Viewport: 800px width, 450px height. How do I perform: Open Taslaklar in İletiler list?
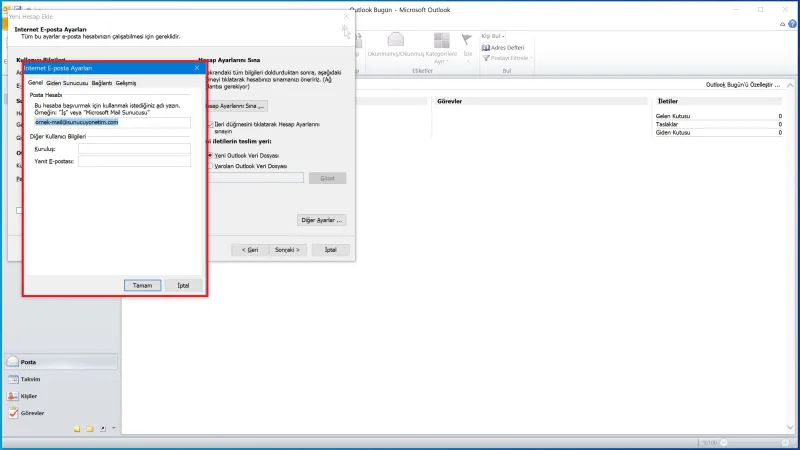(666, 124)
